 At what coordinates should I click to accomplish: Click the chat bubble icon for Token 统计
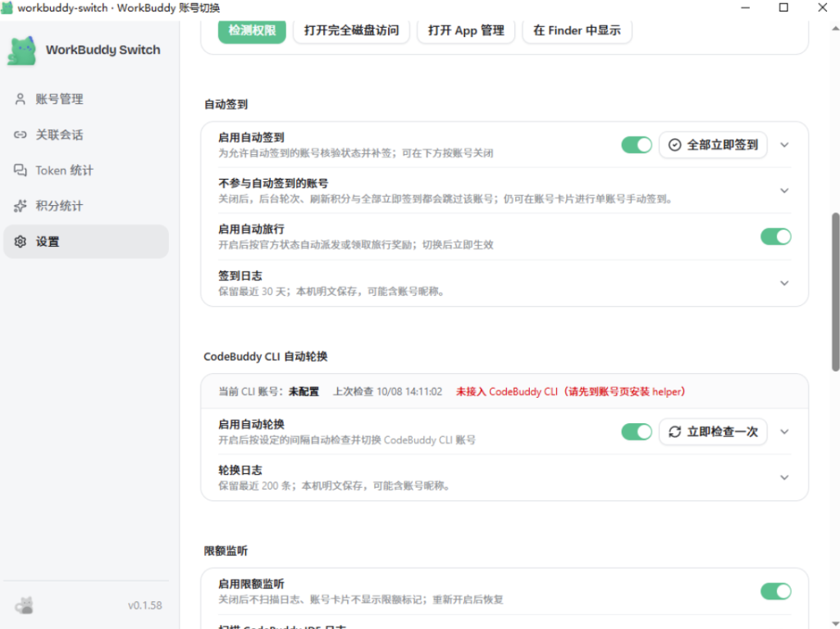click(21, 171)
